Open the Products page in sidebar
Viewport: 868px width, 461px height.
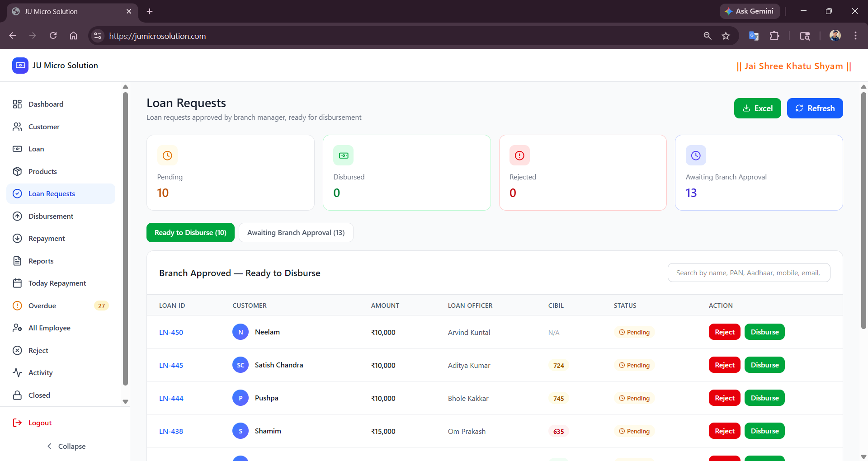pyautogui.click(x=61, y=171)
